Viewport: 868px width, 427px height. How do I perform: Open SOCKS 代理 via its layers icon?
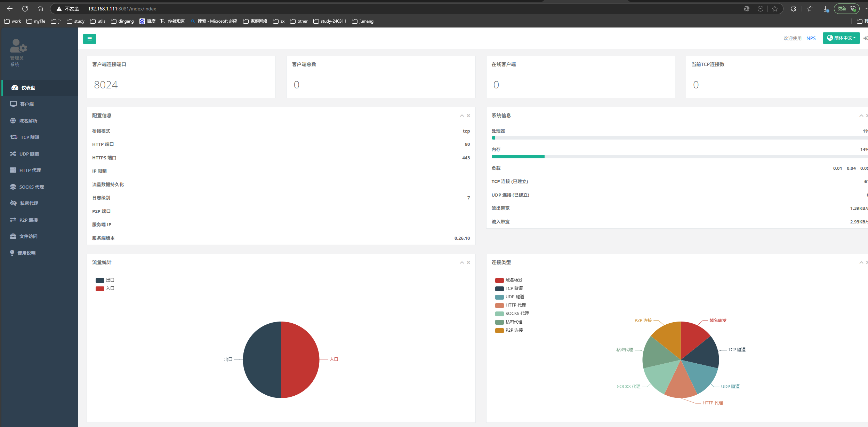[13, 187]
